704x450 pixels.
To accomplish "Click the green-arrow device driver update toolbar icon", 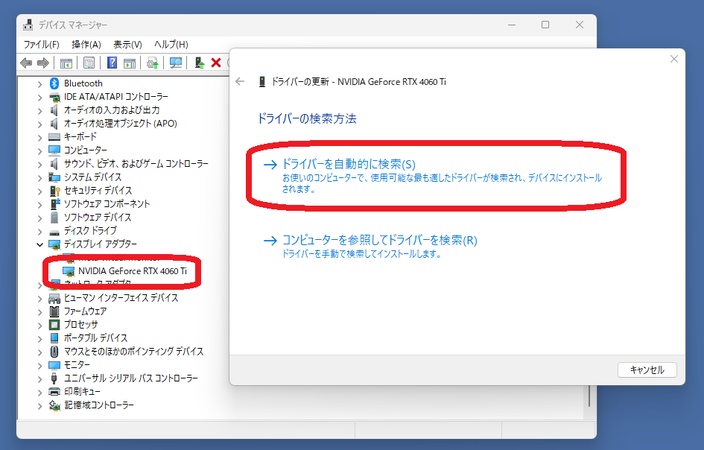I will tap(199, 63).
